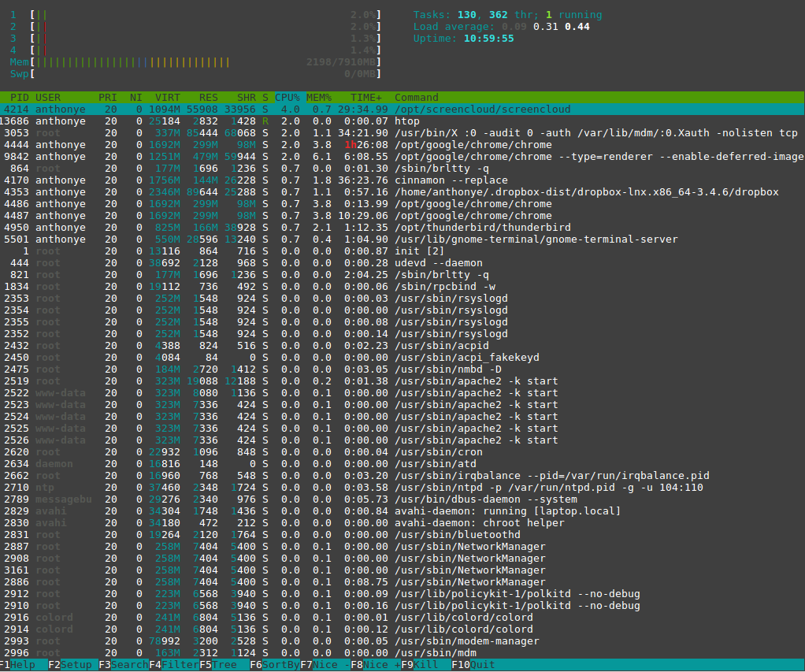Screen dimensions: 805x672
Task: Open the F4 Filter option
Action: (174, 664)
